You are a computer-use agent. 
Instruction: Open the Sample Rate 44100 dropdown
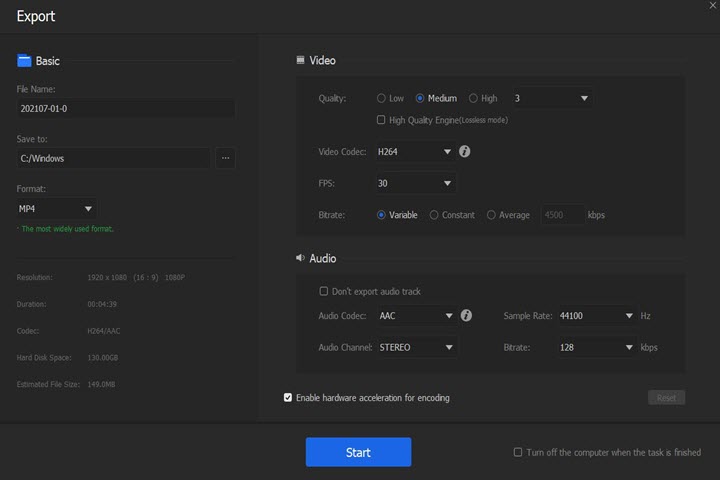[597, 316]
